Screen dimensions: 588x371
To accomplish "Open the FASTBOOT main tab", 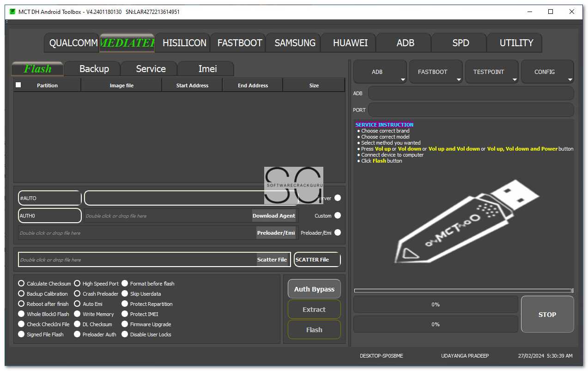I will click(x=238, y=43).
